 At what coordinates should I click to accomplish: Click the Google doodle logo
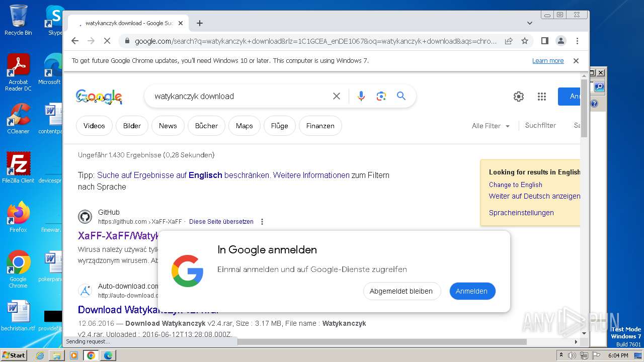[x=99, y=97]
